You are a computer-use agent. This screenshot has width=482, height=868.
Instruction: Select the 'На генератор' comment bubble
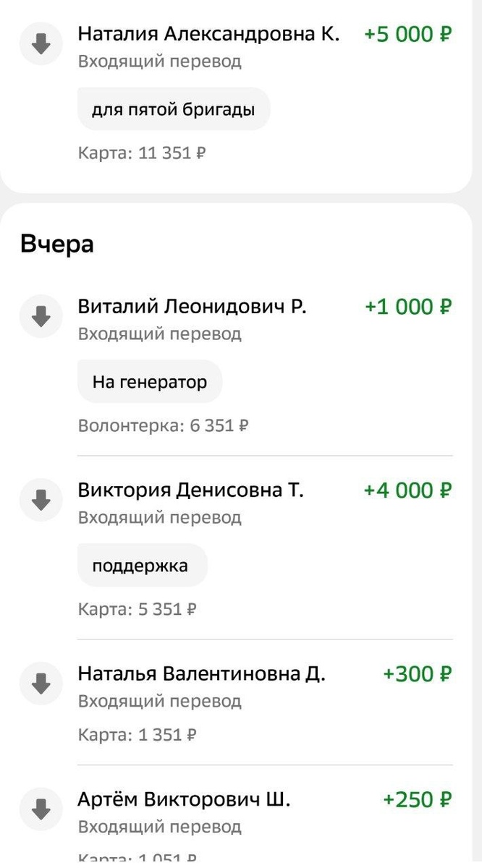(150, 381)
